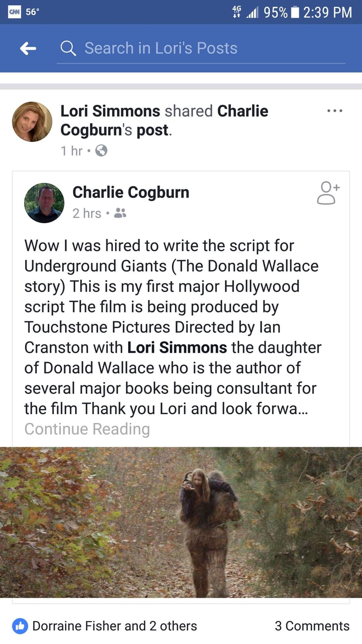Screen dimensions: 362x644
Task: Tap the search magnifier icon
Action: click(68, 48)
